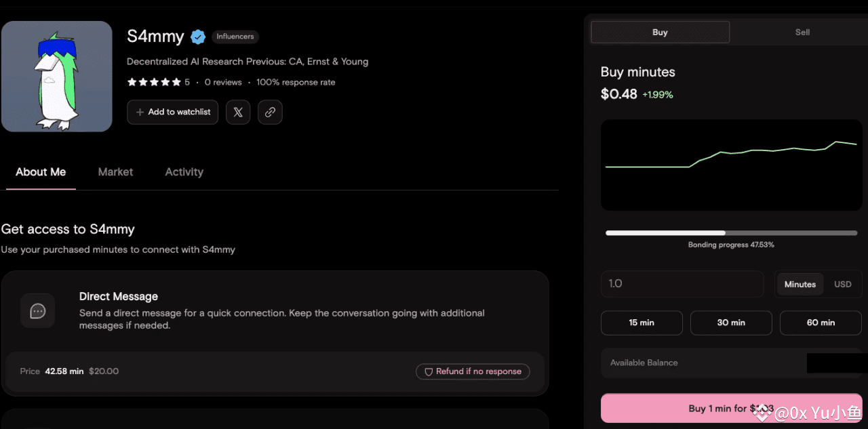Choose the 60 min preset
The width and height of the screenshot is (868, 429).
pos(821,323)
